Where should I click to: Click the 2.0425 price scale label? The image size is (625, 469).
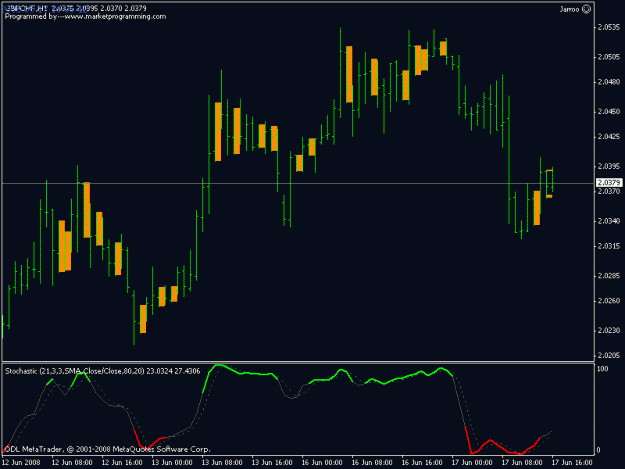point(609,136)
